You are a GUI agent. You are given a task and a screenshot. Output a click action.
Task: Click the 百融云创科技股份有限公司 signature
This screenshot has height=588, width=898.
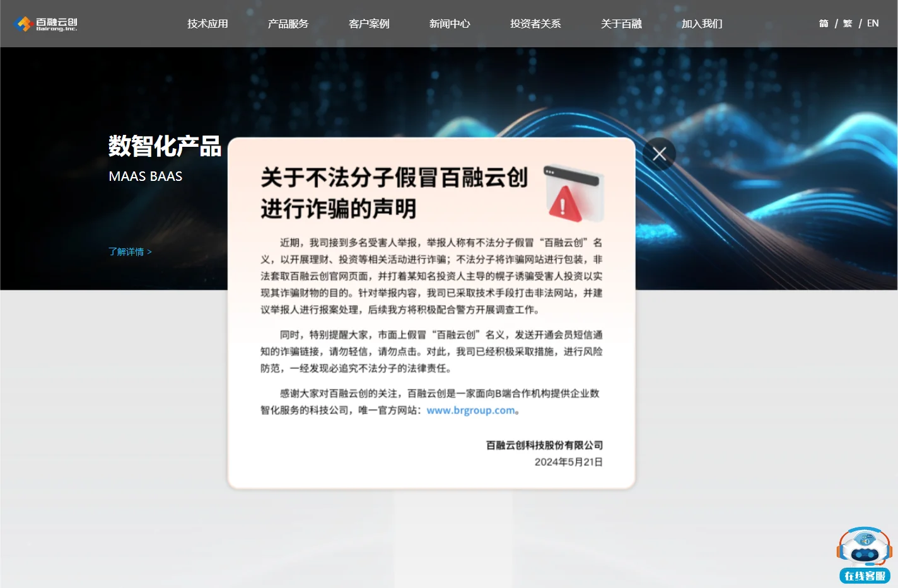pyautogui.click(x=544, y=445)
